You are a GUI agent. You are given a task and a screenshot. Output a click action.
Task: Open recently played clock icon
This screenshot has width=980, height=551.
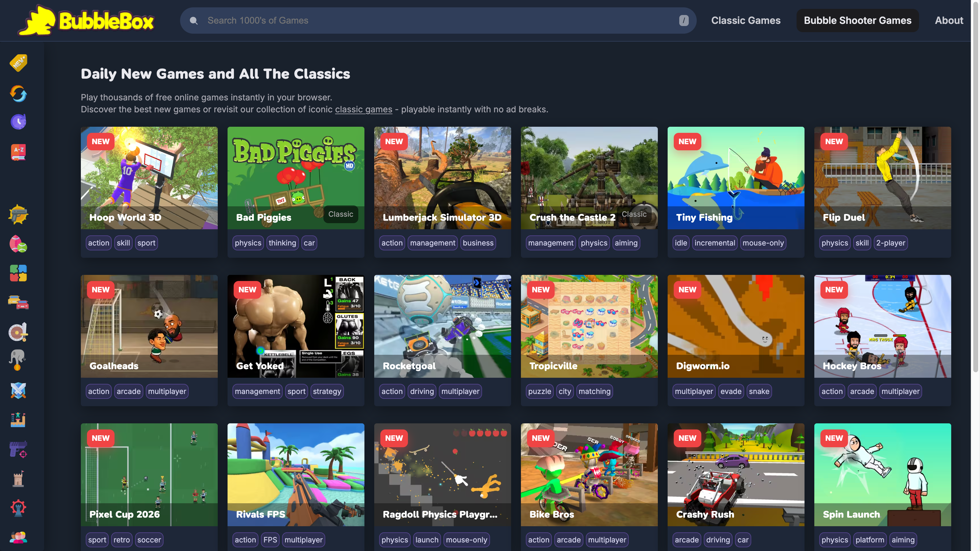point(18,122)
